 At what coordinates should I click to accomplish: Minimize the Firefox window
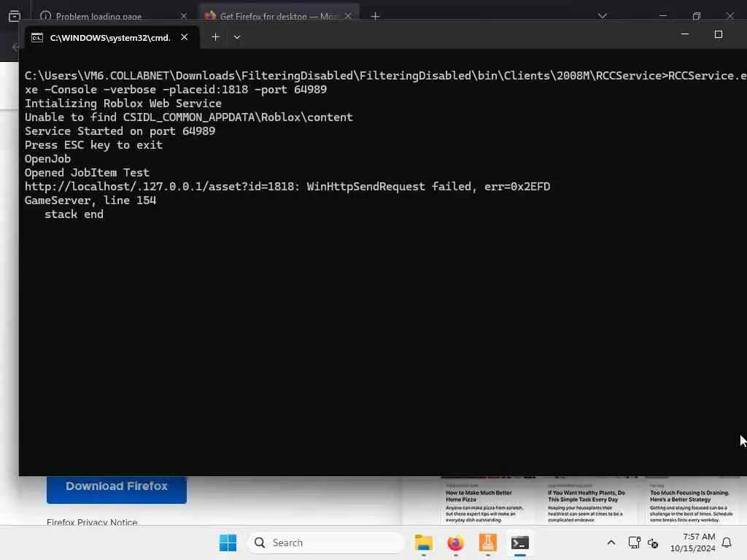coord(662,16)
